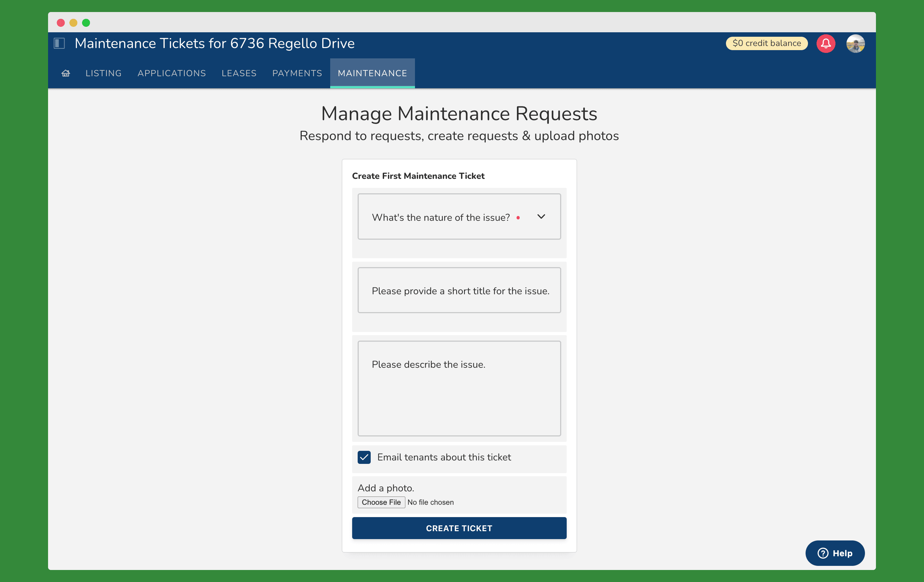
Task: Click APPLICATIONS menu item
Action: (x=172, y=73)
